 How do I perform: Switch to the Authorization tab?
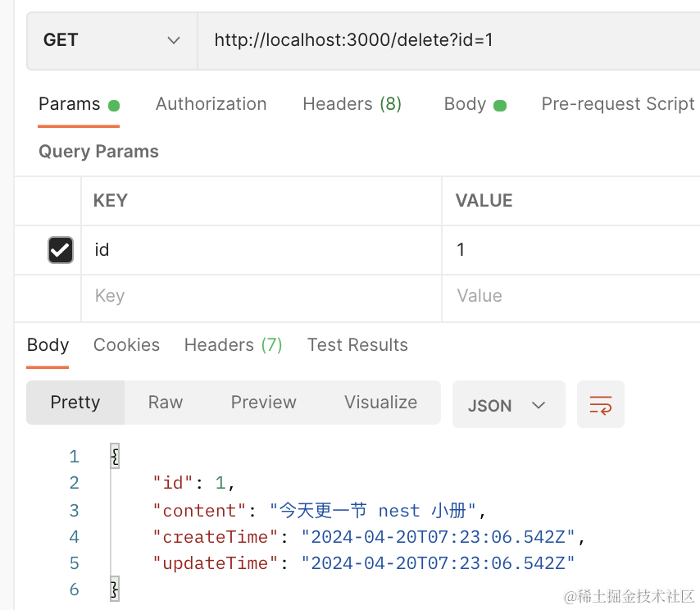pos(211,104)
